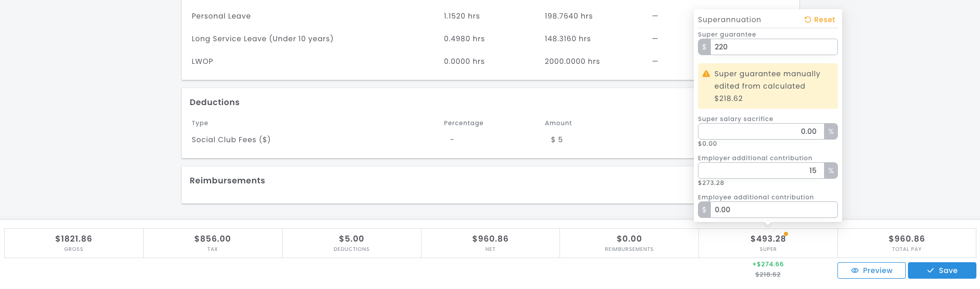Open the Super total tile
980x289 pixels.
pyautogui.click(x=768, y=243)
